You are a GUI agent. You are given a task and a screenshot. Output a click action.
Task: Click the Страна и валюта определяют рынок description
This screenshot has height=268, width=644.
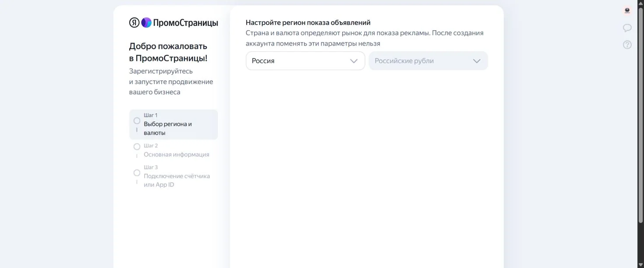click(x=364, y=38)
